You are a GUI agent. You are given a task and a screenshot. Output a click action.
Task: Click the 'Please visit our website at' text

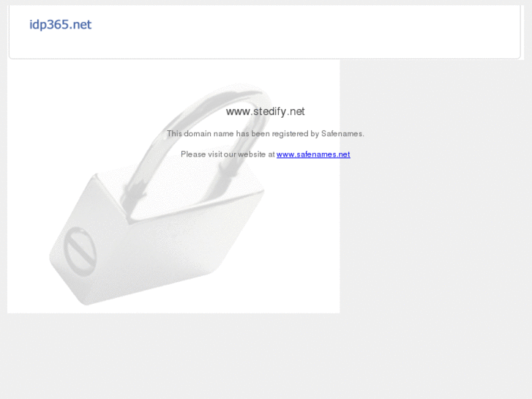pos(228,154)
